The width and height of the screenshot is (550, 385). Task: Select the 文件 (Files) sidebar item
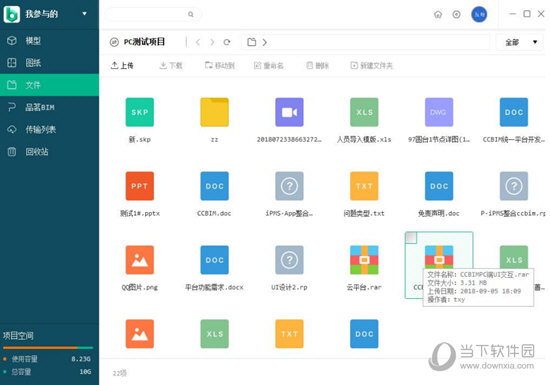tap(49, 85)
